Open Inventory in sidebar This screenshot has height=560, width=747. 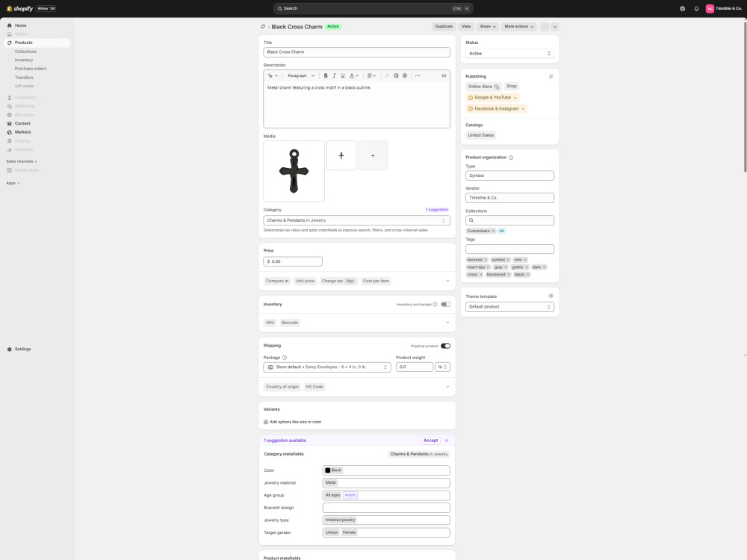pyautogui.click(x=24, y=60)
